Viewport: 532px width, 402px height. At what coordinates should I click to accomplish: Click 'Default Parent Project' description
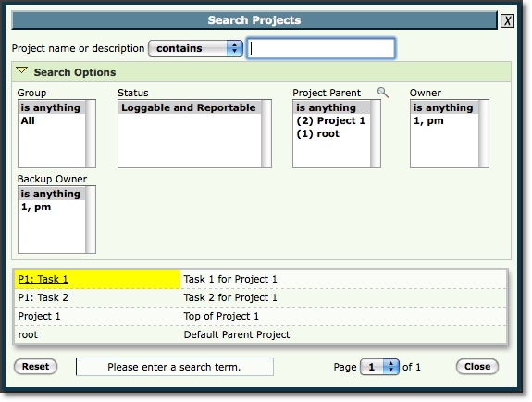click(x=237, y=334)
